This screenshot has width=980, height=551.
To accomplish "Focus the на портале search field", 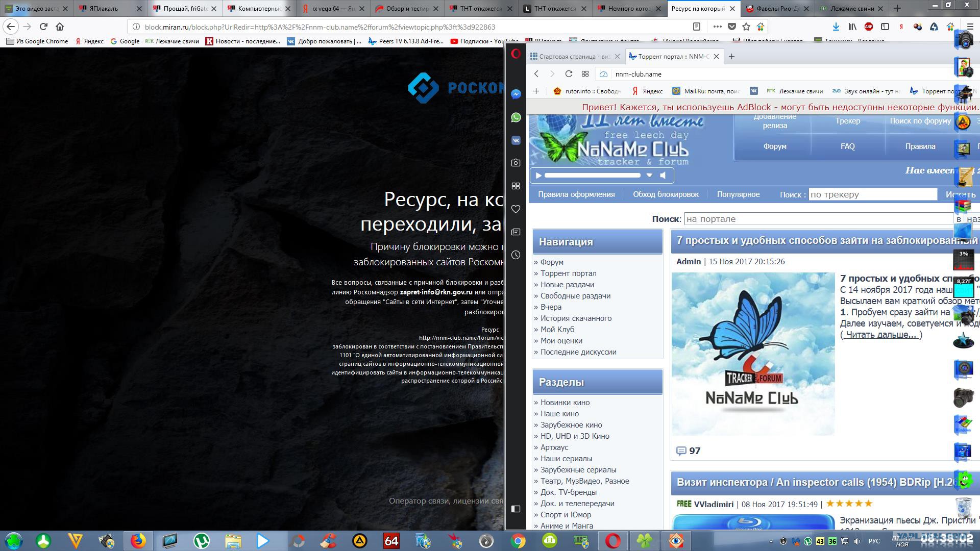I will 819,219.
